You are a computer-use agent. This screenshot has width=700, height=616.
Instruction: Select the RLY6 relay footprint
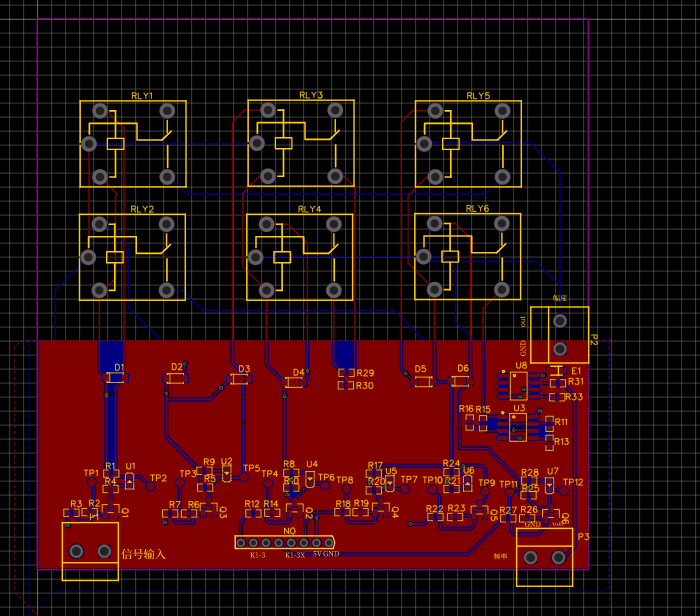click(x=468, y=257)
